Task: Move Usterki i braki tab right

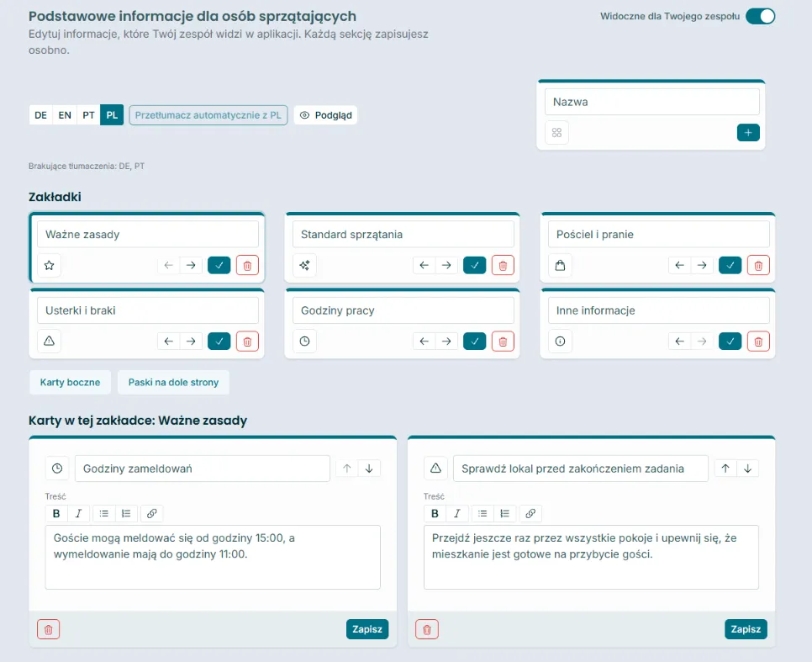Action: click(191, 342)
